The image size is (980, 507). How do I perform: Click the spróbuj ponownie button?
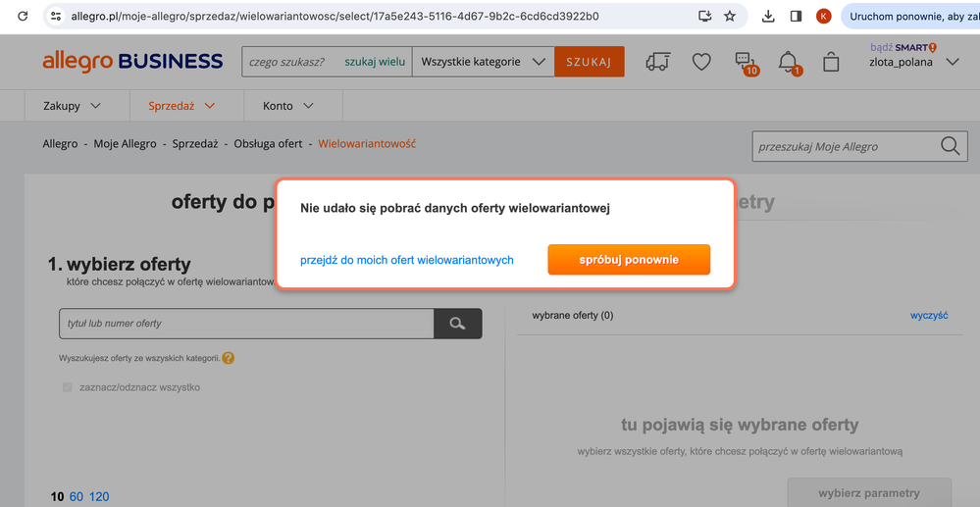[628, 260]
